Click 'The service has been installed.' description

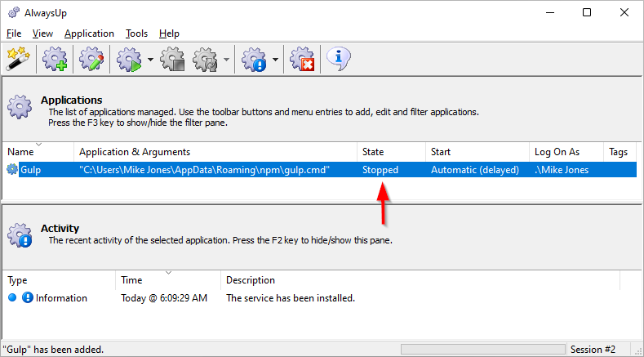coord(291,298)
